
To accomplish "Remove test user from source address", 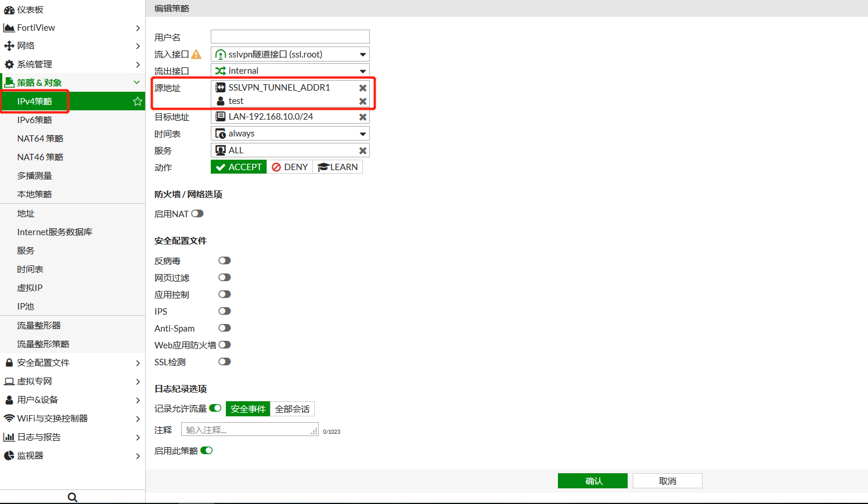I will 363,101.
